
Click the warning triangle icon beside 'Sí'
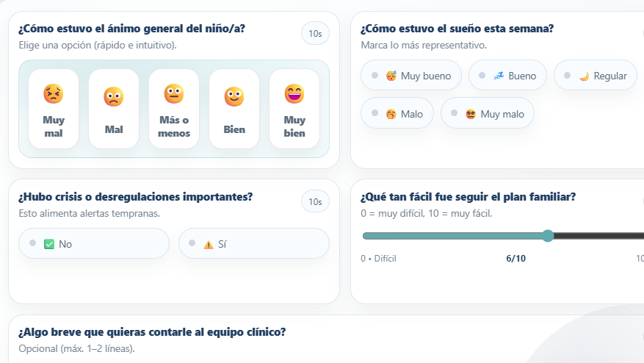[x=209, y=244]
